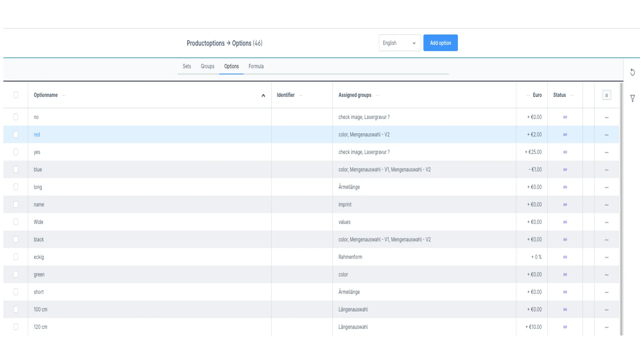Open the filter icon on the right sidebar
Image resolution: width=644 pixels, height=362 pixels.
633,98
